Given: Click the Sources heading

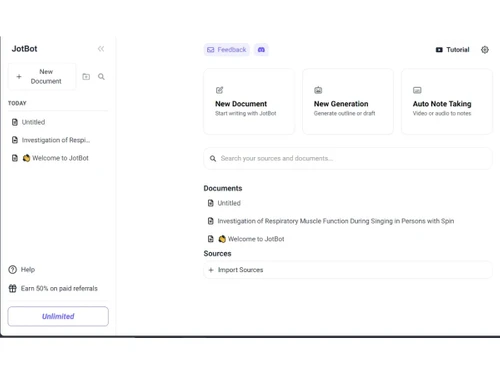Looking at the screenshot, I should 217,254.
